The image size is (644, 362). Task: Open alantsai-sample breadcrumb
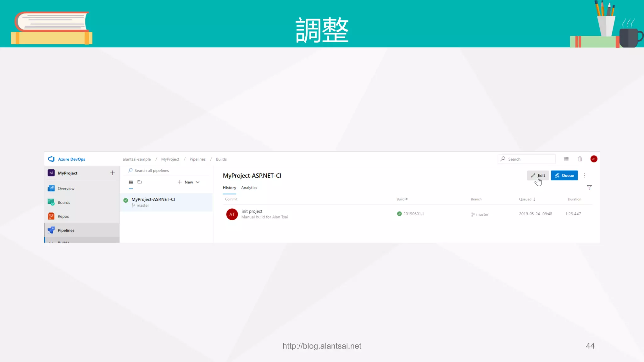coord(137,159)
